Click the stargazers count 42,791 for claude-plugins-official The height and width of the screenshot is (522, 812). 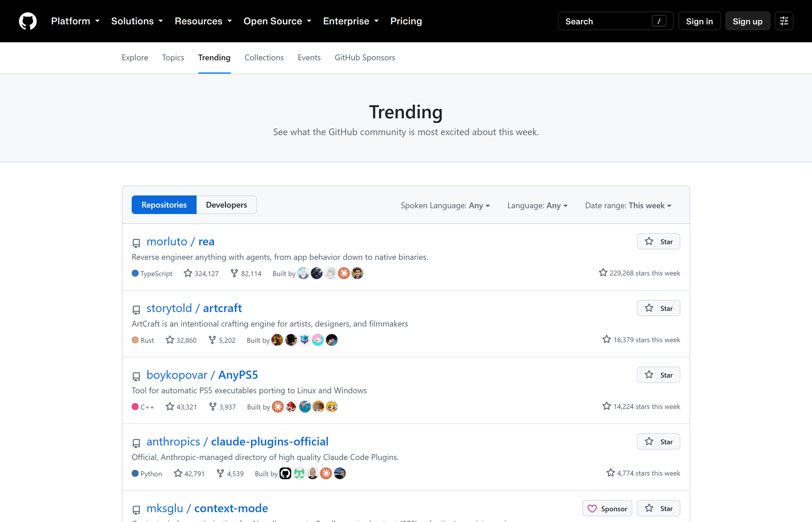tap(189, 474)
